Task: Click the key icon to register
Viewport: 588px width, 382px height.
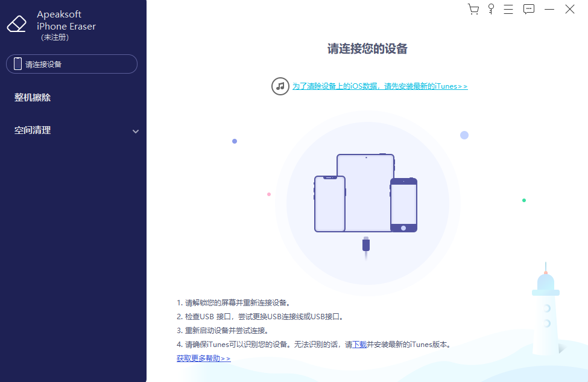Action: click(x=491, y=9)
